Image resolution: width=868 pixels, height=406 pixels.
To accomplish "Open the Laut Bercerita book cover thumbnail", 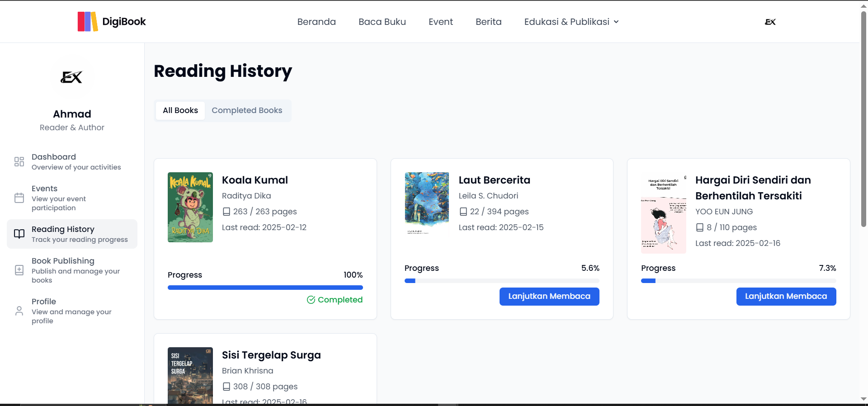I will pyautogui.click(x=427, y=203).
